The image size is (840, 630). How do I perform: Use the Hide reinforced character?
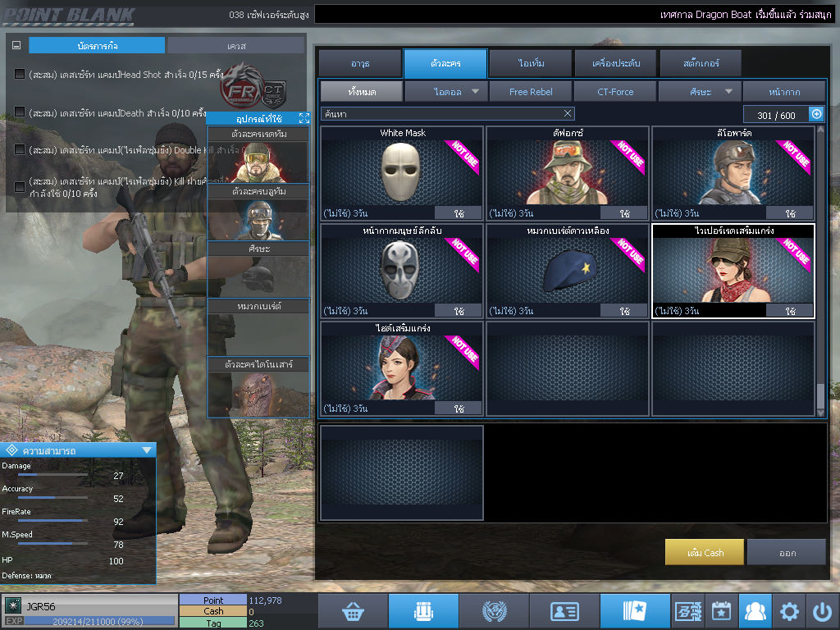pos(458,409)
